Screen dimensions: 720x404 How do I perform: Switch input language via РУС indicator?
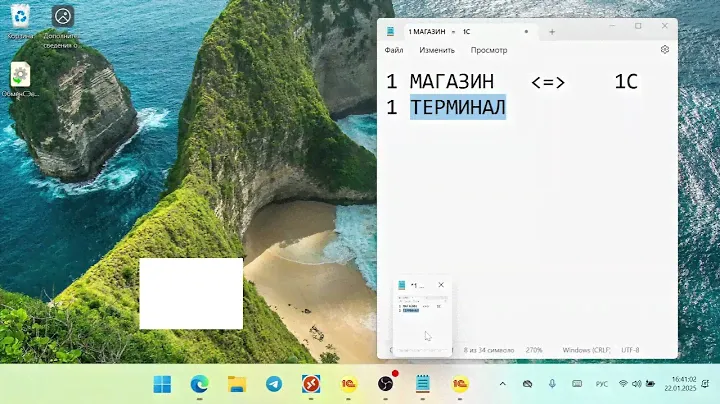(x=601, y=383)
